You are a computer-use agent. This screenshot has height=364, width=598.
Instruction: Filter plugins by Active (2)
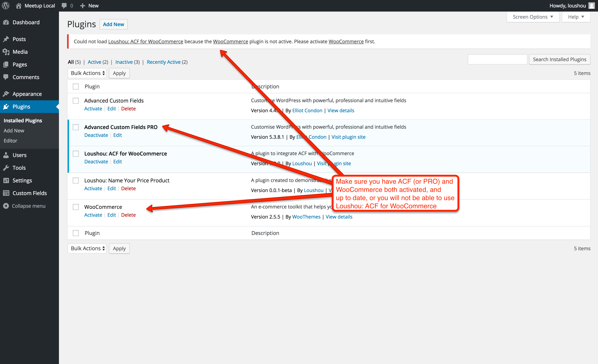pyautogui.click(x=98, y=62)
